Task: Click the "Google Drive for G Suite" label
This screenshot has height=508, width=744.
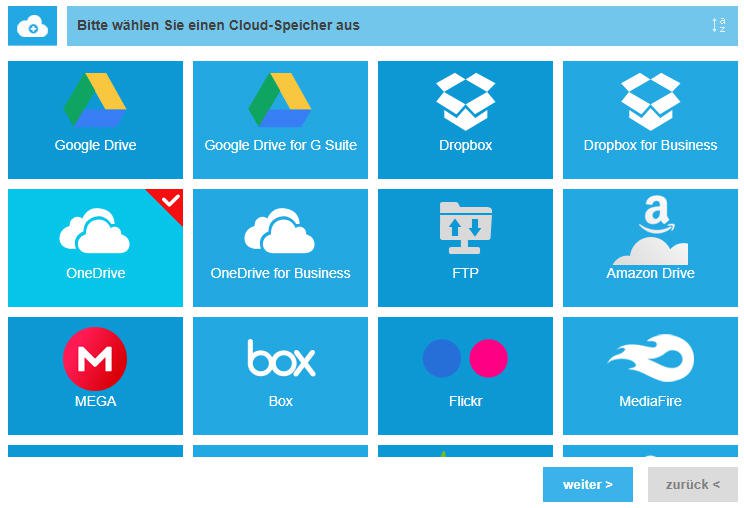Action: tap(280, 145)
